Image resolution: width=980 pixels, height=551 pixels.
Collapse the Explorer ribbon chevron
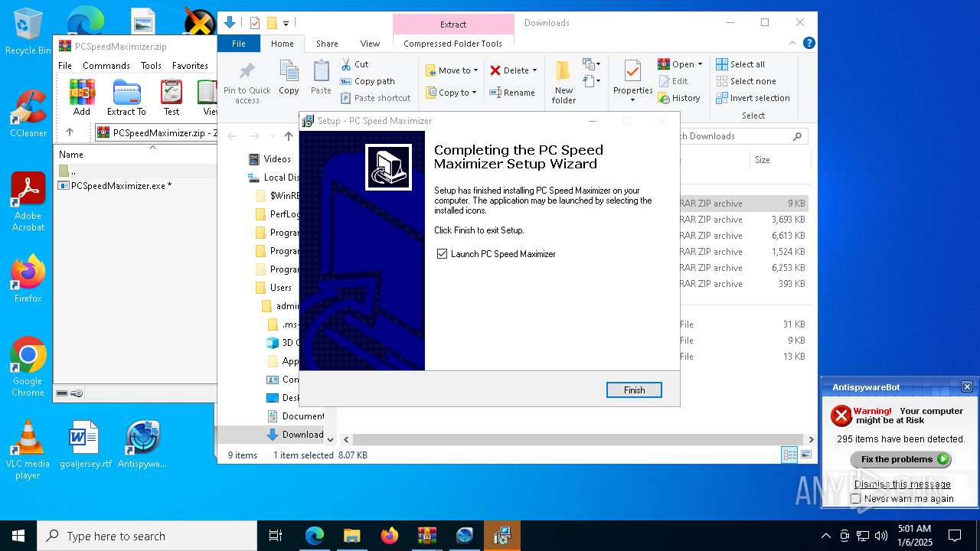(x=793, y=44)
